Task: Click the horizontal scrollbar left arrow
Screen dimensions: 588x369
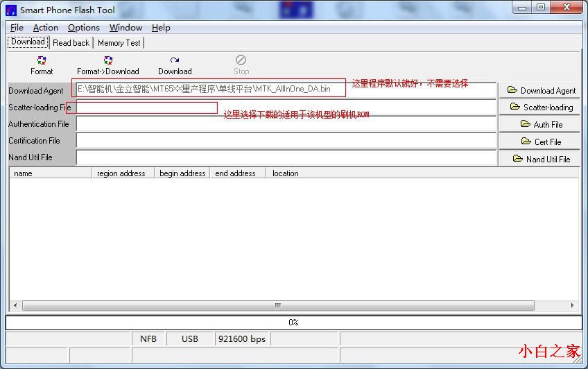Action: (x=15, y=305)
